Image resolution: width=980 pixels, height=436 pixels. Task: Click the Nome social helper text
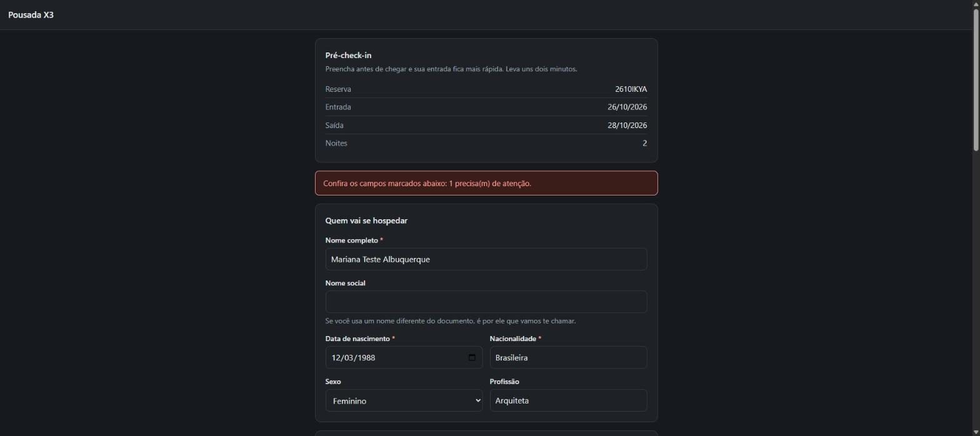point(451,321)
